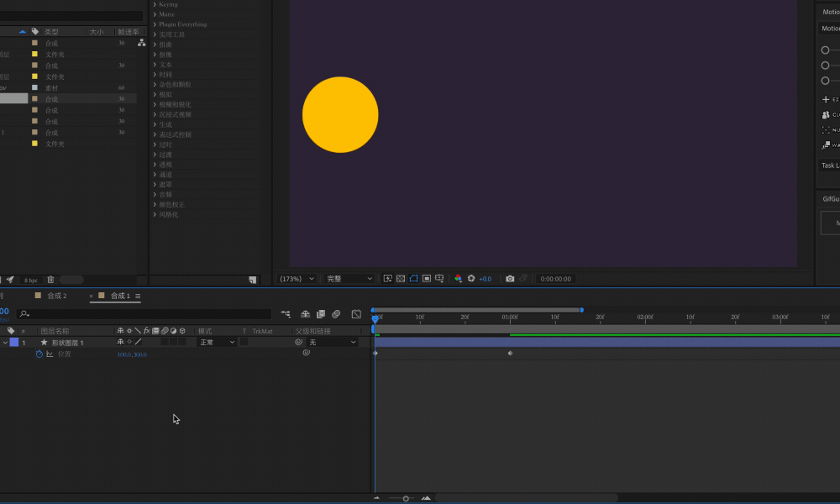Select the 合成 1 timeline tab

point(120,296)
